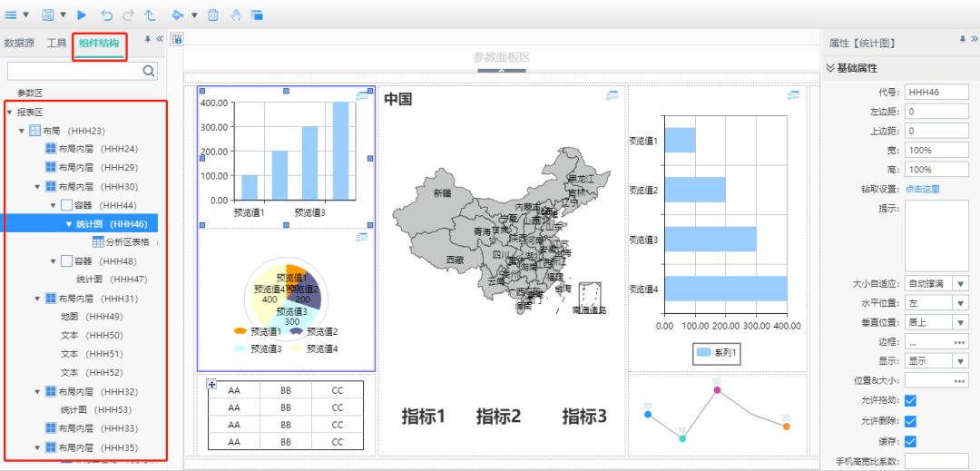Open border settings ellipsis next to 边框
The width and height of the screenshot is (980, 471).
[x=959, y=342]
